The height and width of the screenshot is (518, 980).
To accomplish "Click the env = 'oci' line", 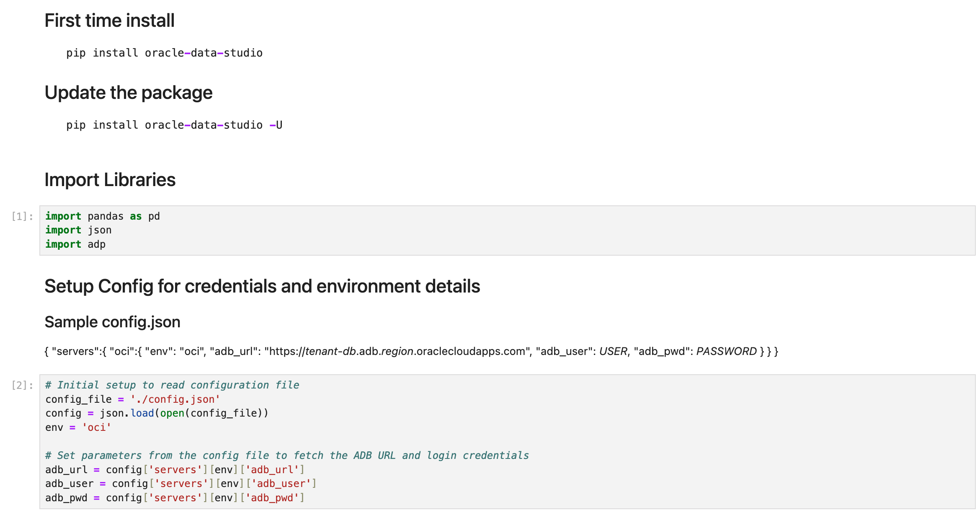I will (x=78, y=427).
